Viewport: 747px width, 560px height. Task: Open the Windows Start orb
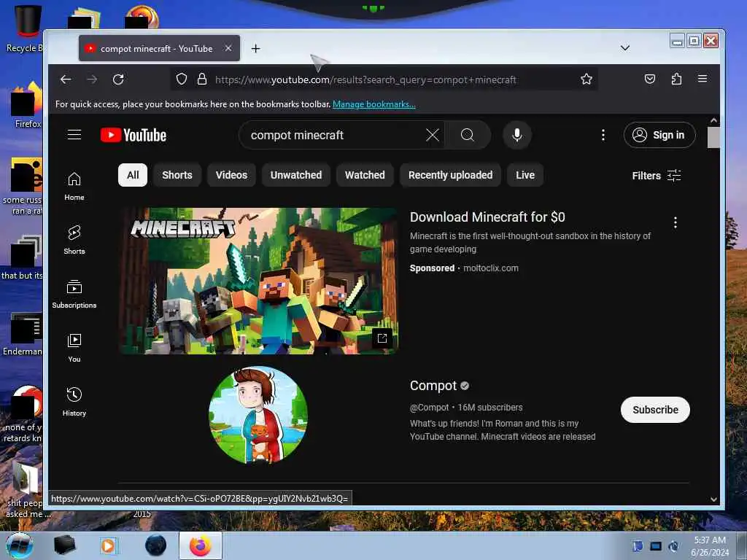click(x=20, y=545)
